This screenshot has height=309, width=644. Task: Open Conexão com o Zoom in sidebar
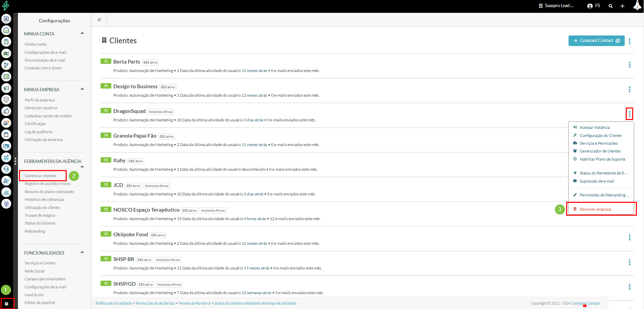(x=43, y=68)
